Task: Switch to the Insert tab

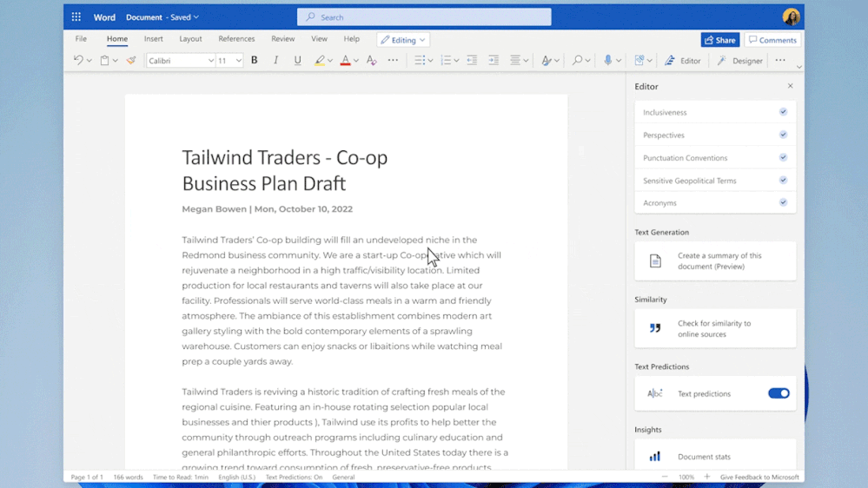Action: [x=153, y=39]
